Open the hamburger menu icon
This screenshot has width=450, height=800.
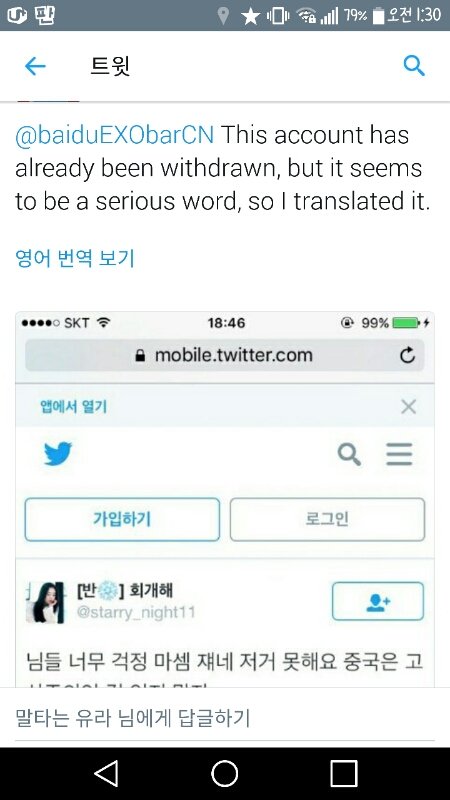pos(399,454)
